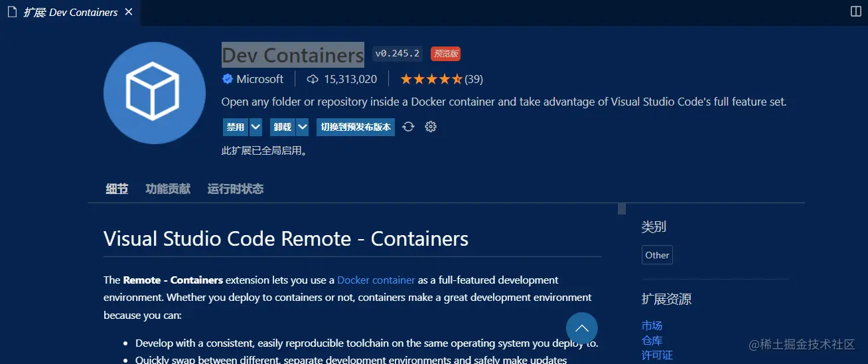Click the file icon in Dev Containers tab
Image resolution: width=868 pixels, height=364 pixels.
pyautogui.click(x=11, y=12)
